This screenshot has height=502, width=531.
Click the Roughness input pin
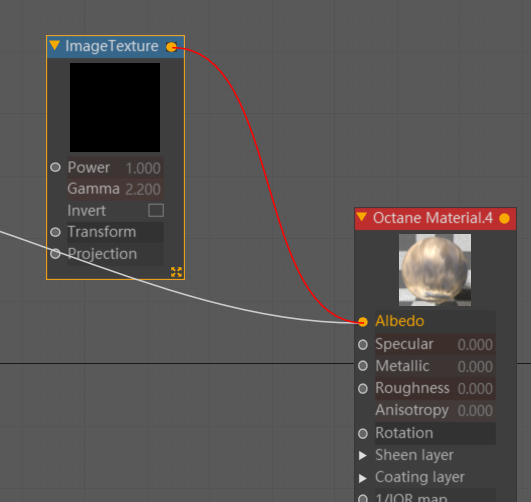coord(363,389)
